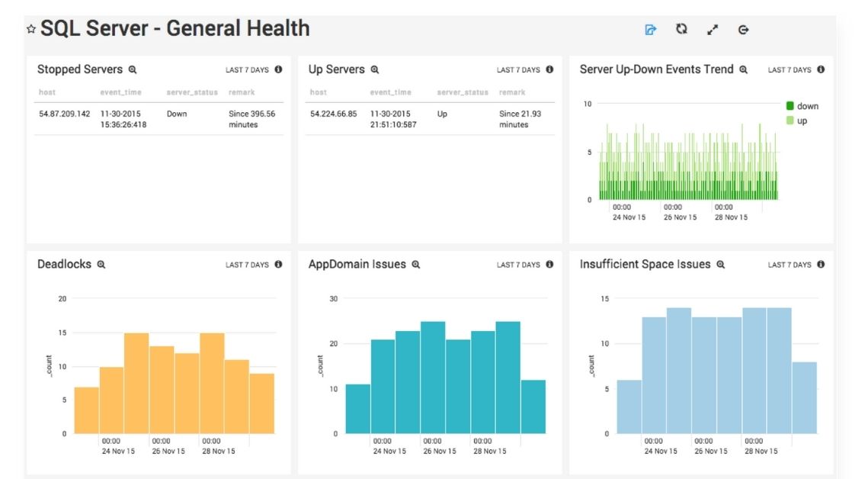Sort Stopped Servers by host column
The width and height of the screenshot is (868, 479).
click(x=47, y=92)
